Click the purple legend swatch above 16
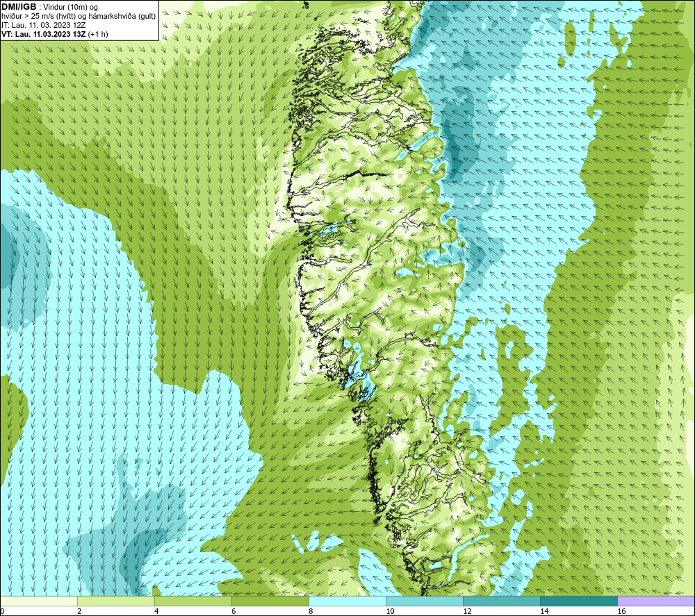 coord(656,601)
